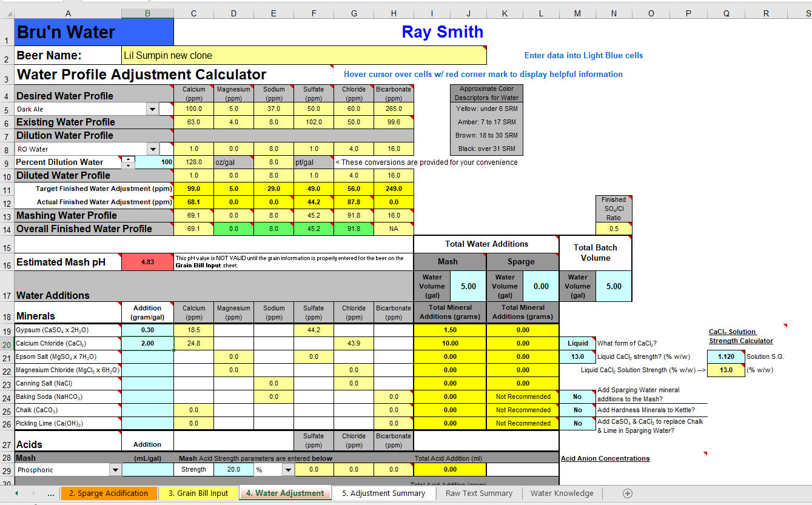Screen dimensions: 812x505
Task: Open the acid strength % unit dropdown
Action: [287, 469]
